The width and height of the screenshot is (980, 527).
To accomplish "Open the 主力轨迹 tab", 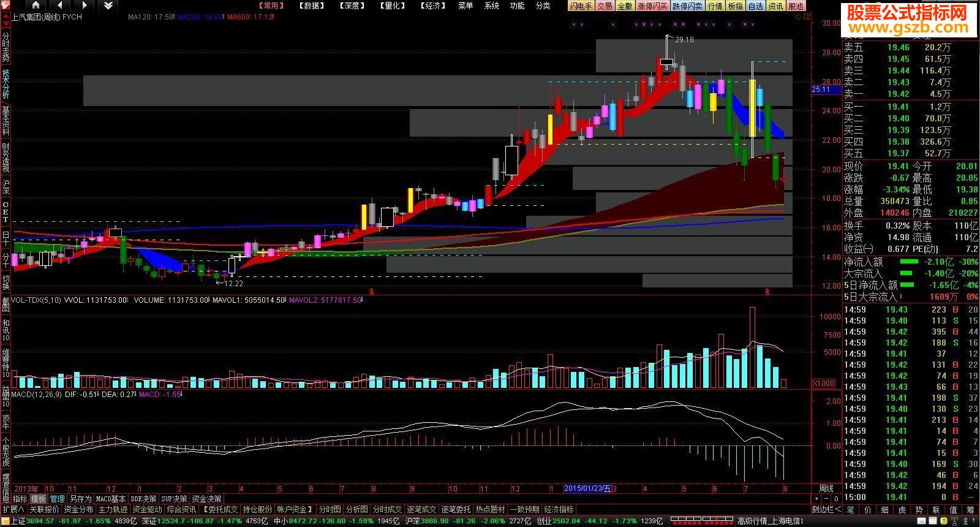I will pos(113,509).
